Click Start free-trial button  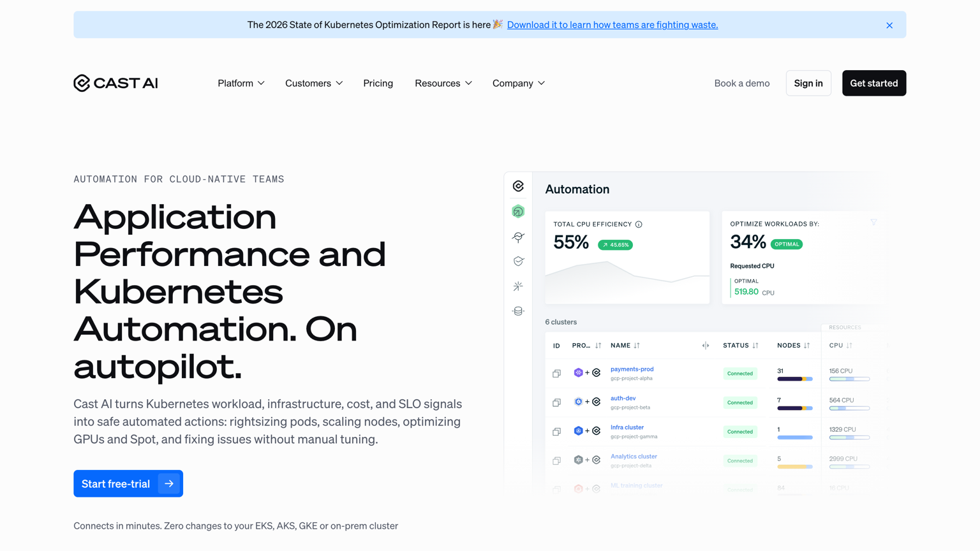[128, 483]
